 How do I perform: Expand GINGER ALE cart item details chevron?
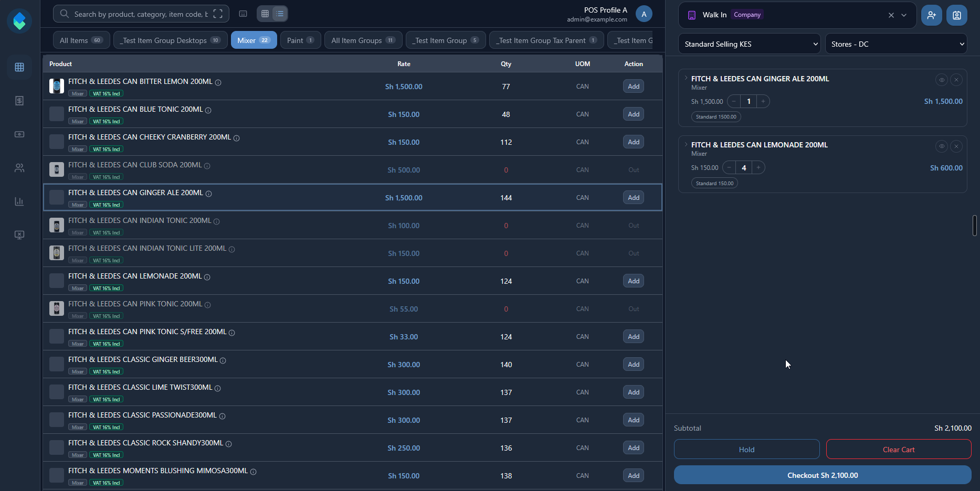(686, 78)
